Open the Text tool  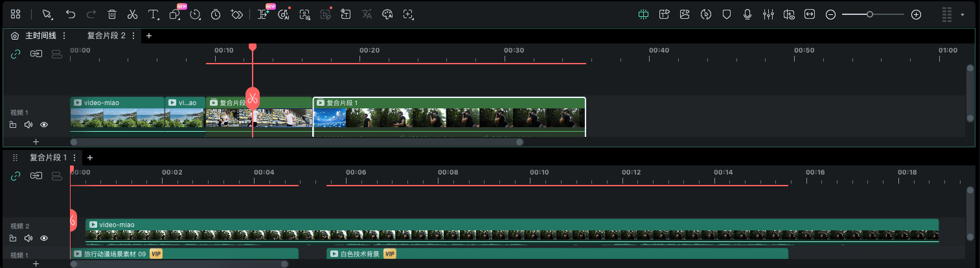pyautogui.click(x=153, y=14)
